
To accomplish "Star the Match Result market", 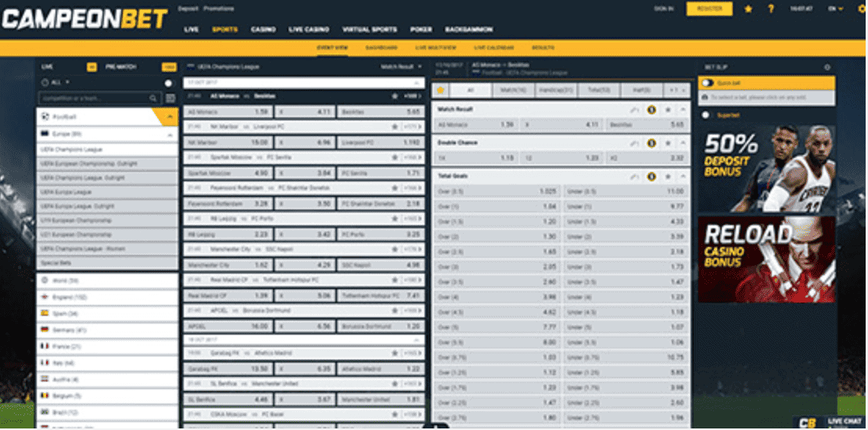I will (668, 109).
